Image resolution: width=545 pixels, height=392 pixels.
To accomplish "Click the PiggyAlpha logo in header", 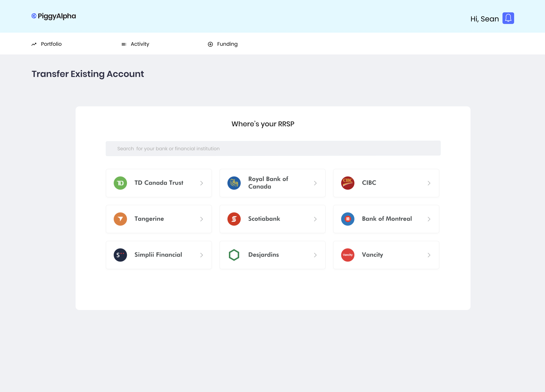I will [x=54, y=16].
